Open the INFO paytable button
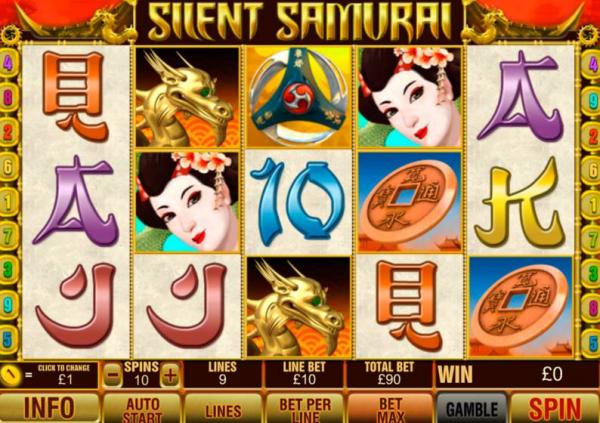 (50, 408)
